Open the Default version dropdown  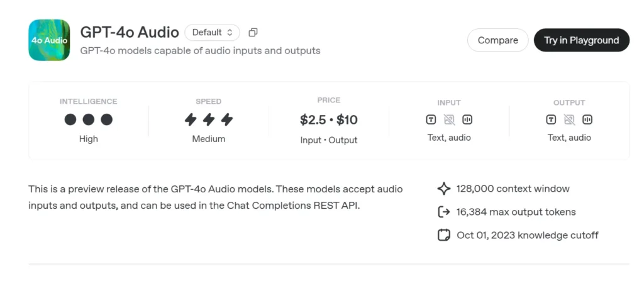212,32
